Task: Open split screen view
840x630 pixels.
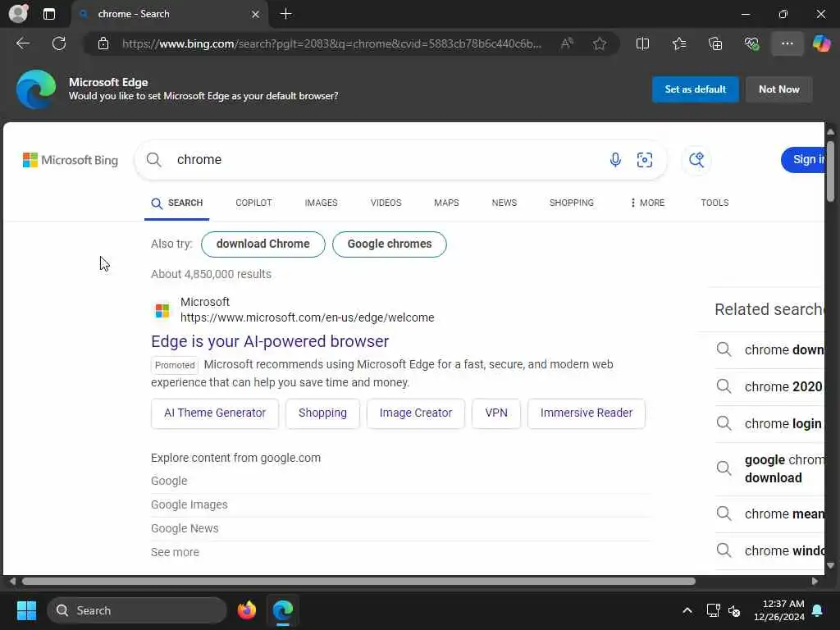Action: (642, 43)
